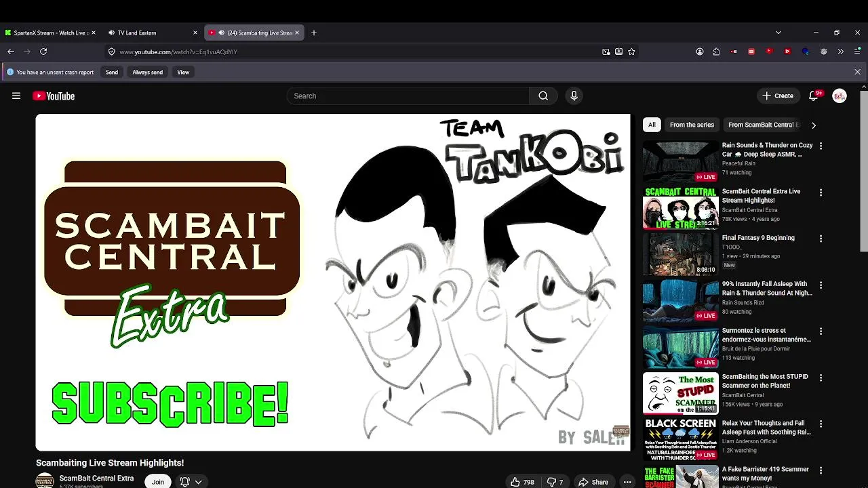
Task: Click the browser address bar URL
Action: tap(178, 52)
